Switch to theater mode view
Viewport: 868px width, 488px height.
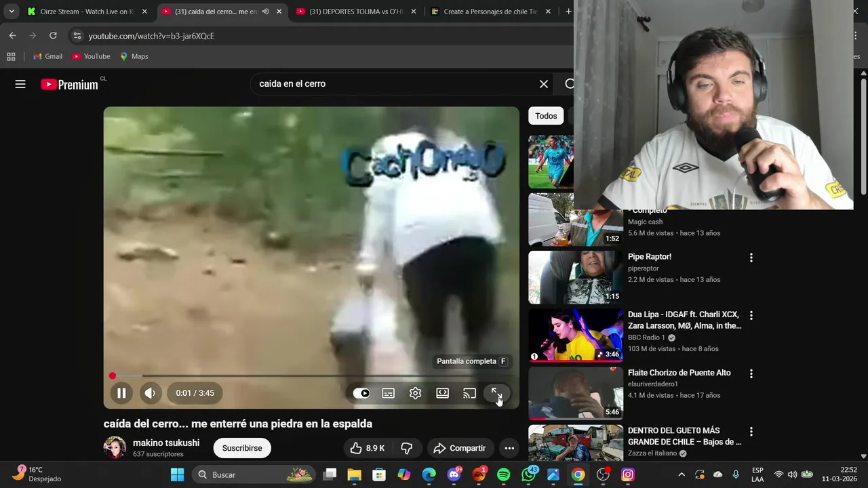(442, 393)
